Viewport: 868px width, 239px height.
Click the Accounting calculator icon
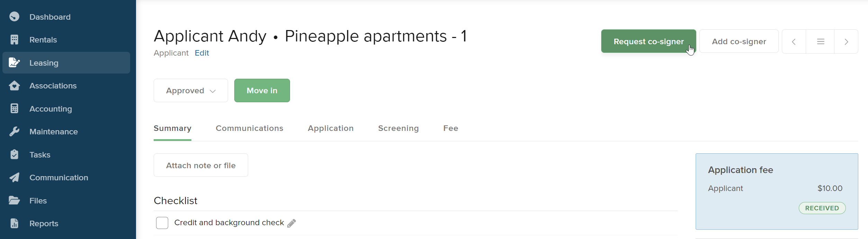(14, 109)
